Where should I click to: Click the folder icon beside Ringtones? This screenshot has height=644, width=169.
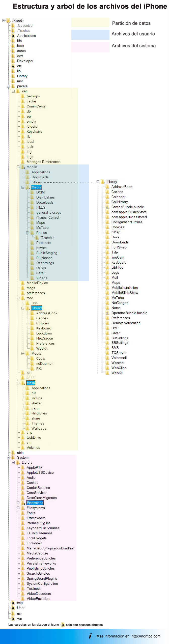pyautogui.click(x=28, y=413)
